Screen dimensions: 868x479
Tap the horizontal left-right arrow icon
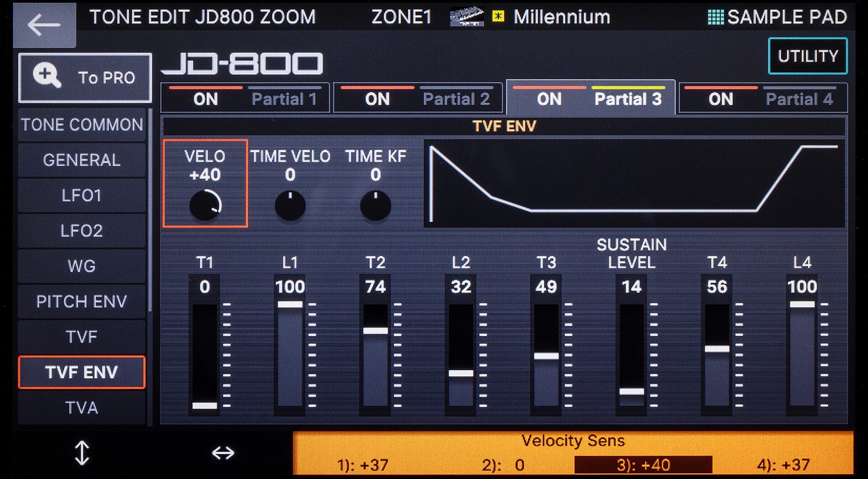223,453
